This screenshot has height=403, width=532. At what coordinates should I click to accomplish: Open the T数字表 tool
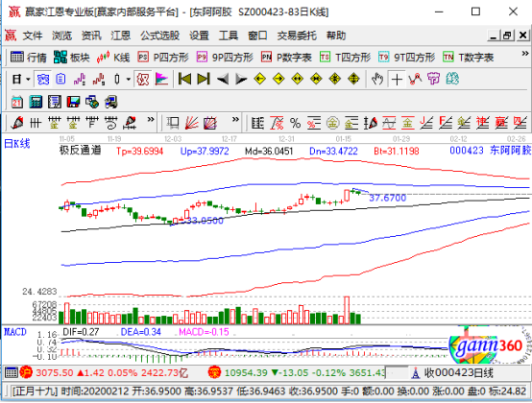pyautogui.click(x=468, y=58)
